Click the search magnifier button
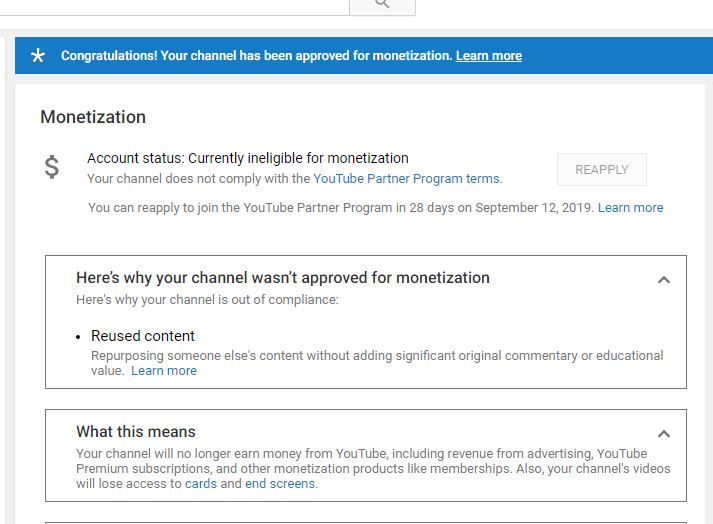Image resolution: width=713 pixels, height=524 pixels. coord(382,6)
